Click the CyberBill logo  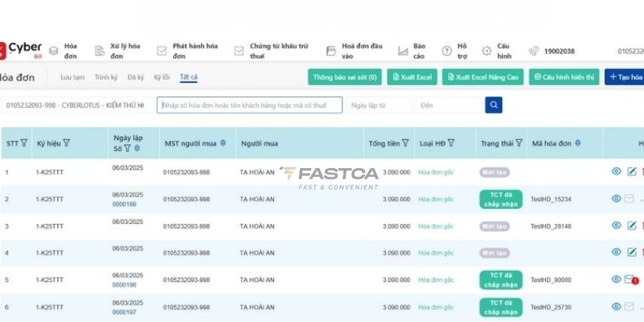[x=21, y=51]
